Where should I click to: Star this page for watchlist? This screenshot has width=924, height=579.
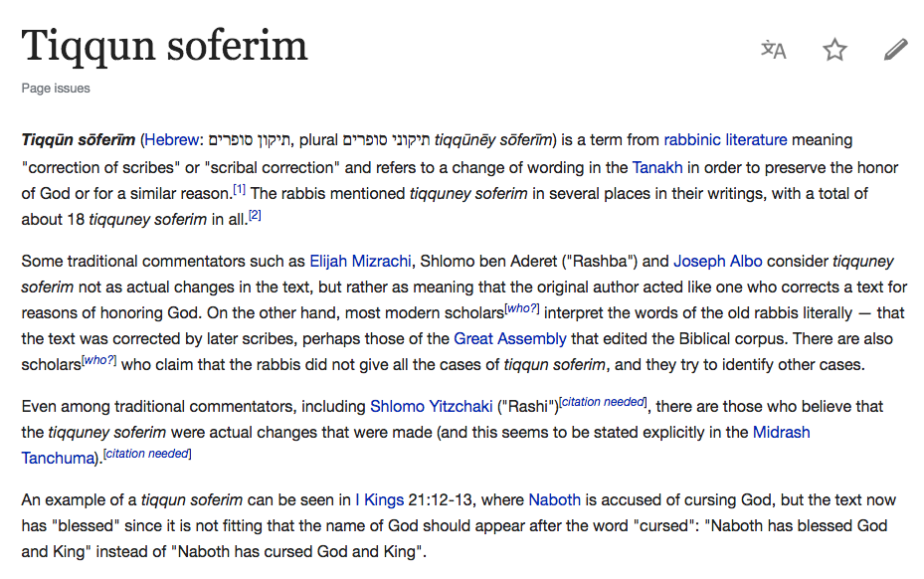pyautogui.click(x=834, y=50)
